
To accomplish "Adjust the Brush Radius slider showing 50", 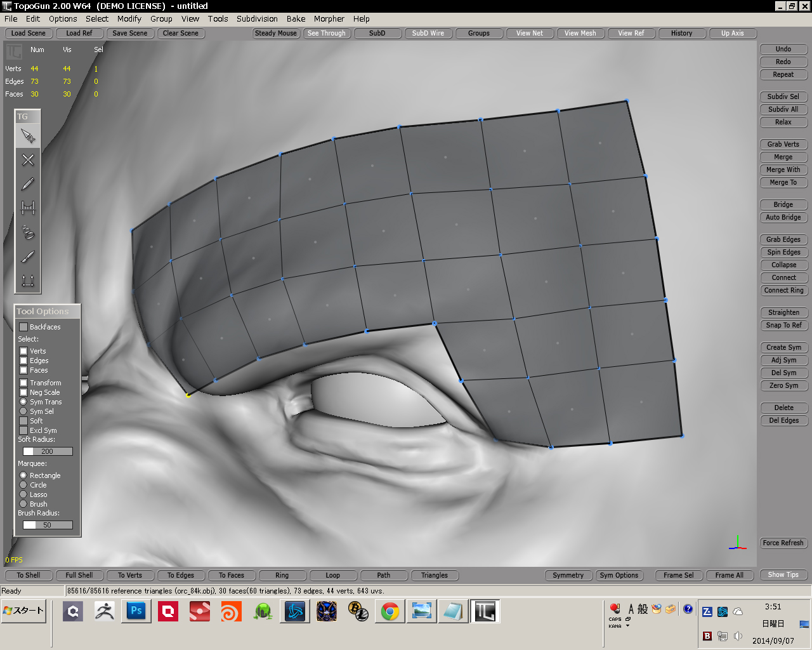I will (48, 525).
